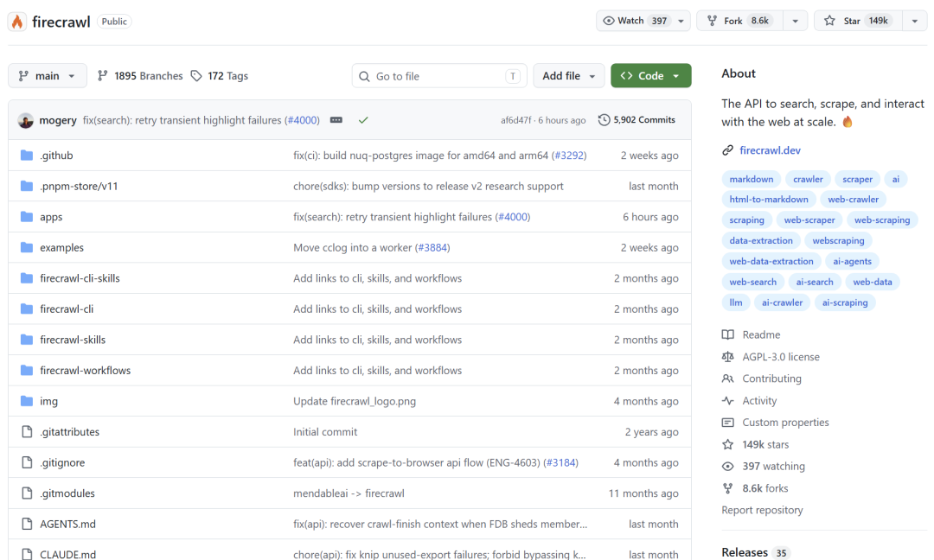
Task: Click the Go to file search field
Action: pos(439,76)
